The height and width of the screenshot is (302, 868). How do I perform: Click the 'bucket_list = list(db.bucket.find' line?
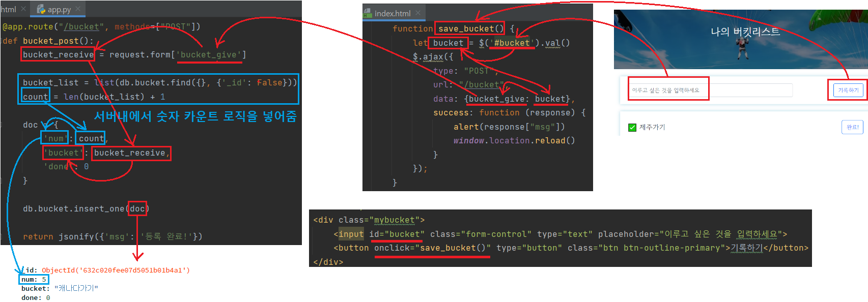160,82
